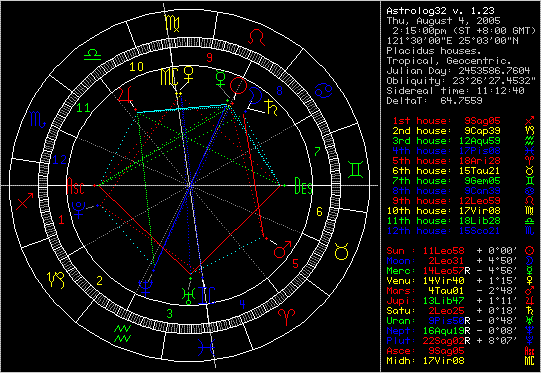Screen dimensions: 541x373
Task: Click the blue Pisces glyph on the zodiac ring
Action: 207,347
